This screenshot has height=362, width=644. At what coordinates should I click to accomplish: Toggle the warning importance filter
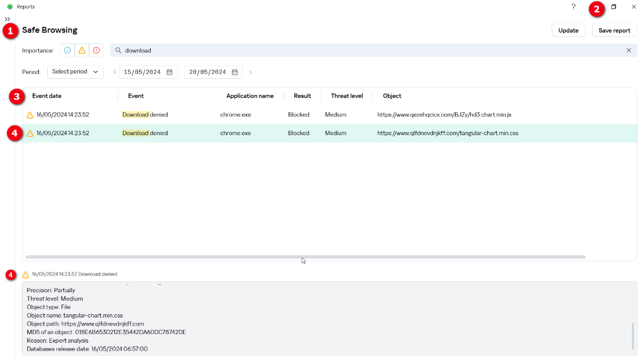coord(82,50)
